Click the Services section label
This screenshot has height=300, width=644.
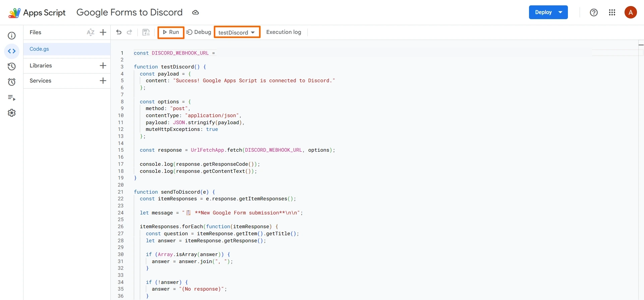point(40,81)
